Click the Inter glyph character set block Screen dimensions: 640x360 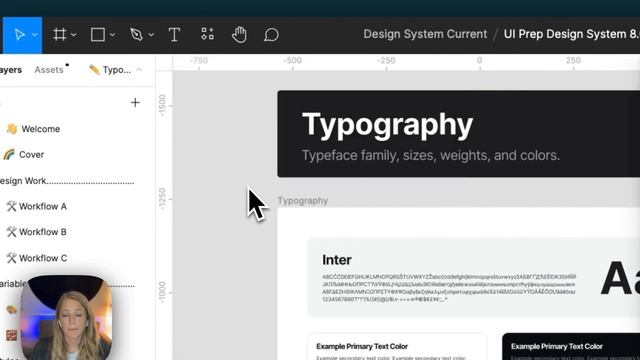pos(449,288)
